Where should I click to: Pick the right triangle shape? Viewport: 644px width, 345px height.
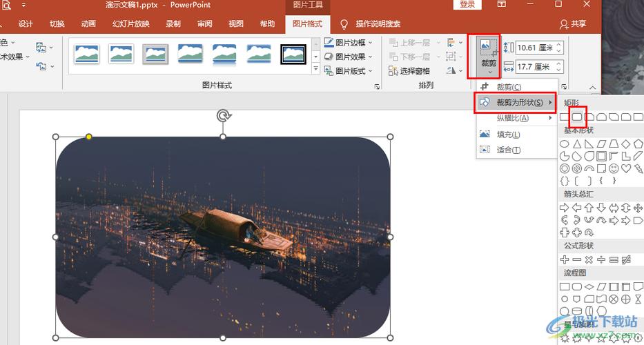(x=589, y=144)
